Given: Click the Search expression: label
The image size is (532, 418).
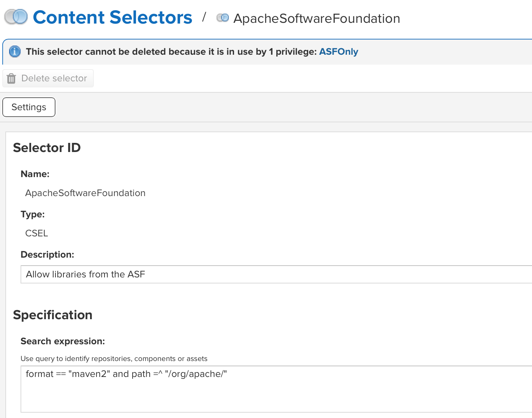Looking at the screenshot, I should (x=63, y=341).
